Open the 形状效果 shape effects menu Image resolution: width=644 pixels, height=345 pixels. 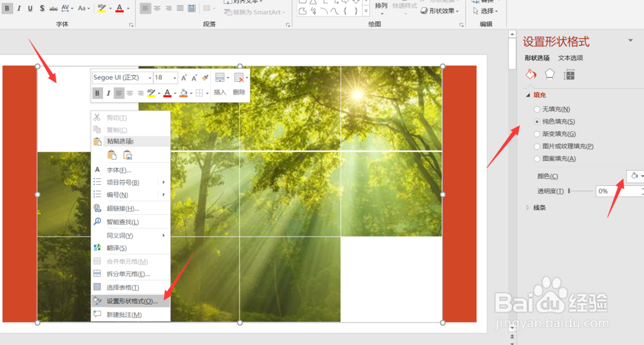(440, 11)
